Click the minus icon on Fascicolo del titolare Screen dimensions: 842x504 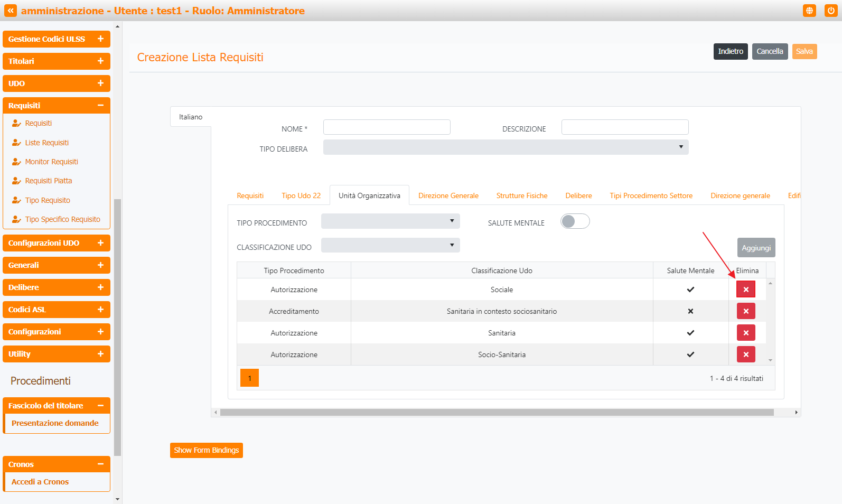(100, 406)
